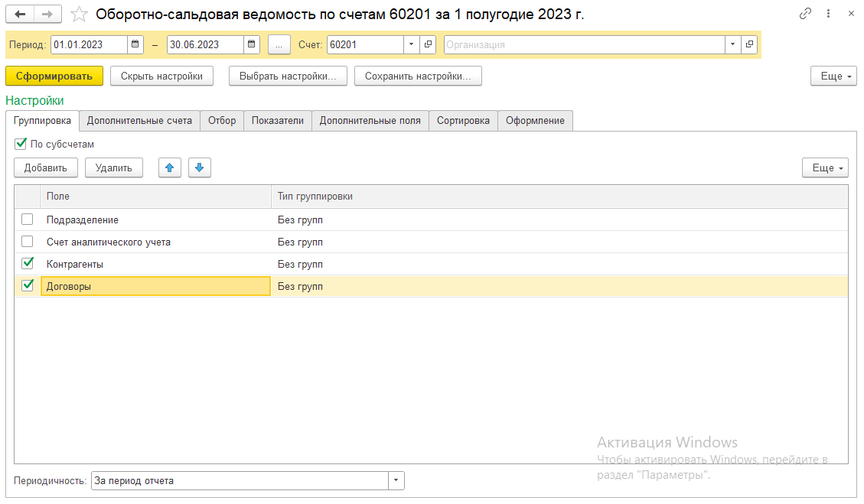Click Скрыть настройки button
864x504 pixels.
pyautogui.click(x=161, y=76)
